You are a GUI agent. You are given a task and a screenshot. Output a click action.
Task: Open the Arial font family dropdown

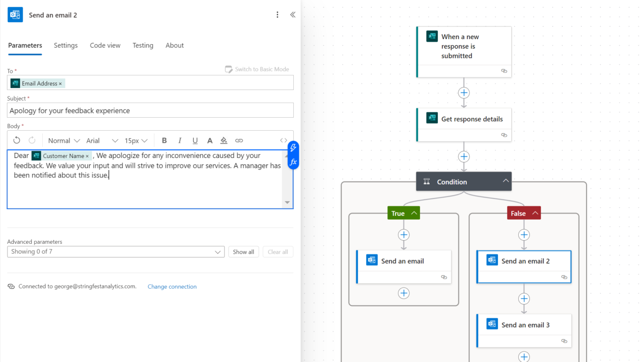[x=102, y=141]
